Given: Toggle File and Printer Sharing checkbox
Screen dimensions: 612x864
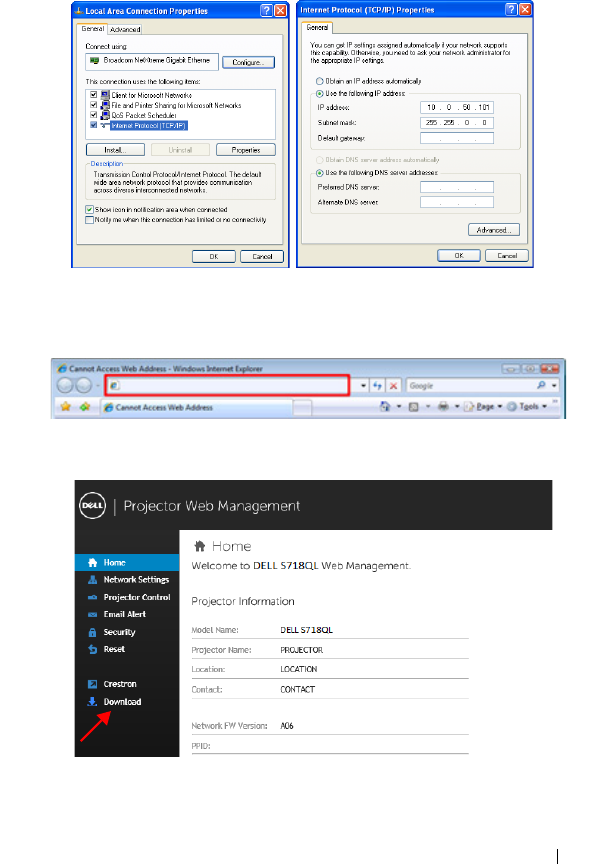Looking at the screenshot, I should coord(94,105).
